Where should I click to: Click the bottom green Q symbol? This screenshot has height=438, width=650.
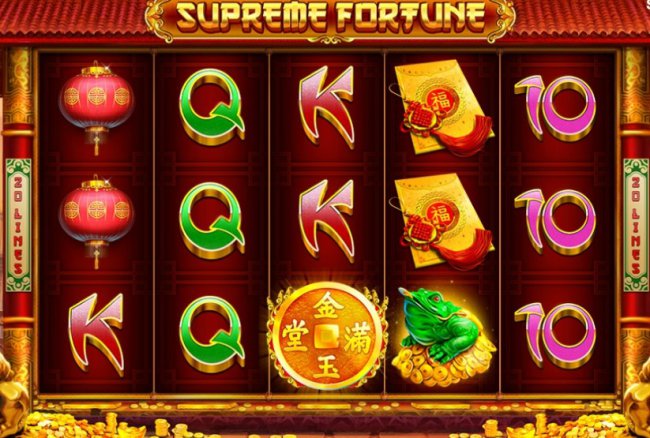coord(212,334)
